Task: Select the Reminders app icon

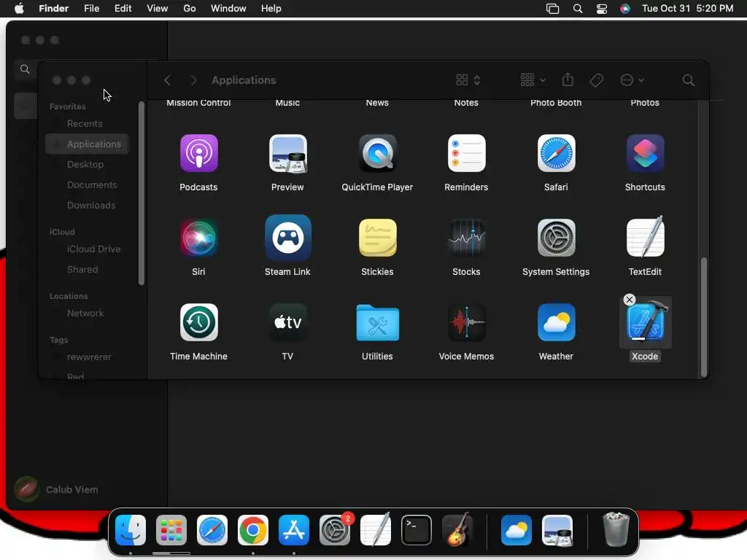Action: pyautogui.click(x=466, y=153)
